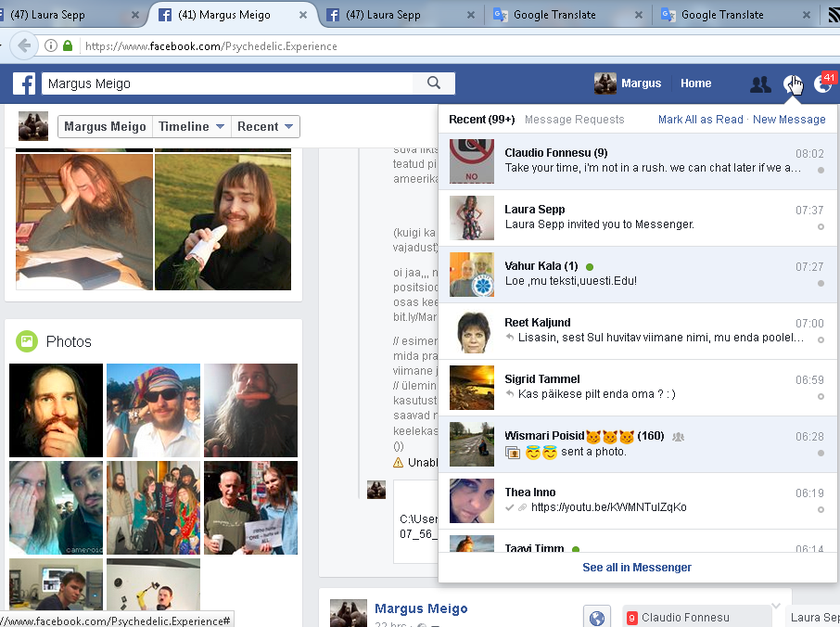Open photo of man with carrot in mouth
The height and width of the screenshot is (627, 840).
pyautogui.click(x=250, y=411)
